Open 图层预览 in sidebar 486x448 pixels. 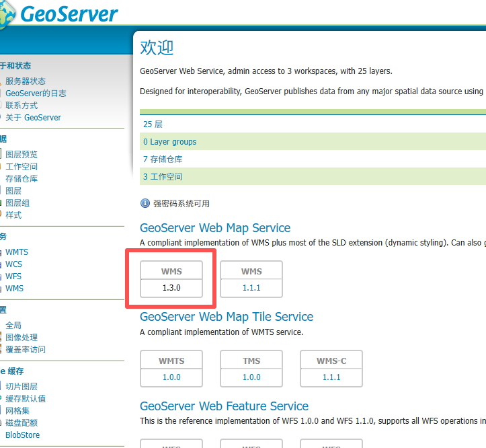[x=22, y=155]
